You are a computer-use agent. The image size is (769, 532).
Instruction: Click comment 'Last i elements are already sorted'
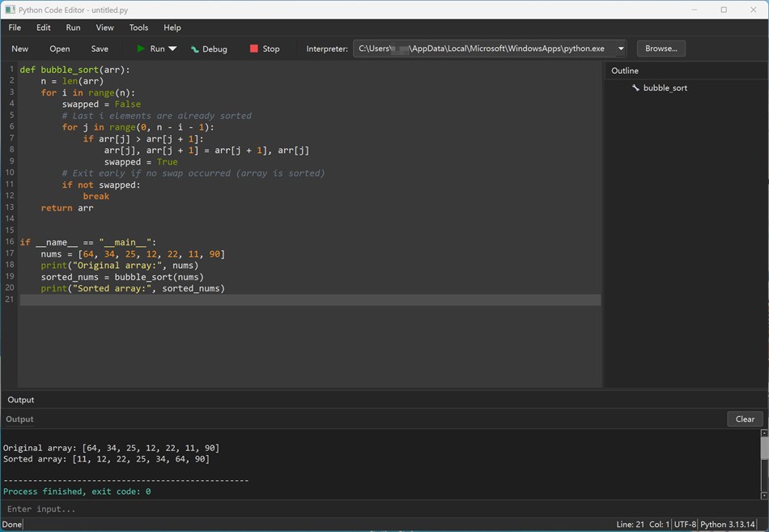pyautogui.click(x=156, y=116)
